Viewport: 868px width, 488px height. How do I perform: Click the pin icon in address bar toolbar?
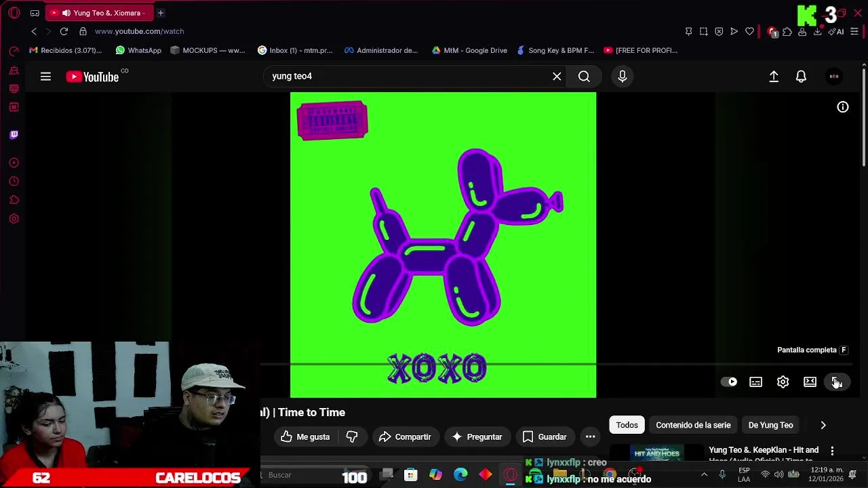[688, 31]
